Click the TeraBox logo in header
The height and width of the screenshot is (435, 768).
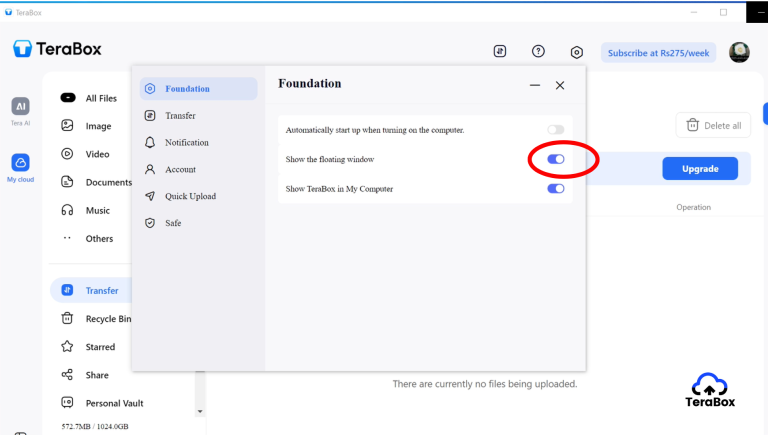tap(57, 49)
